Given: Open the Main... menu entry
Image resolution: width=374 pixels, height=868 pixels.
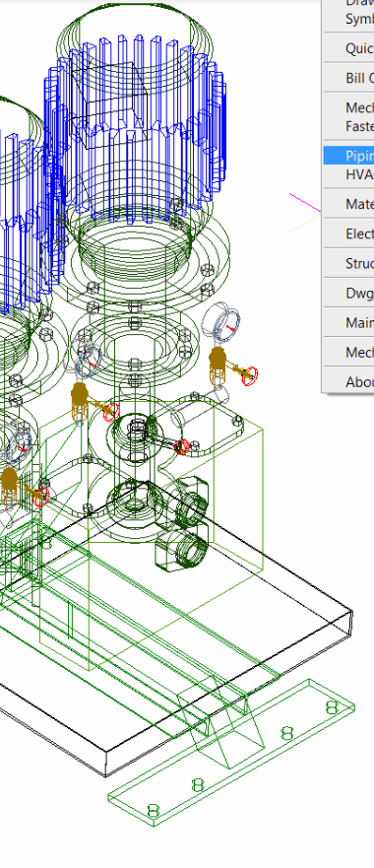Looking at the screenshot, I should pos(348,323).
